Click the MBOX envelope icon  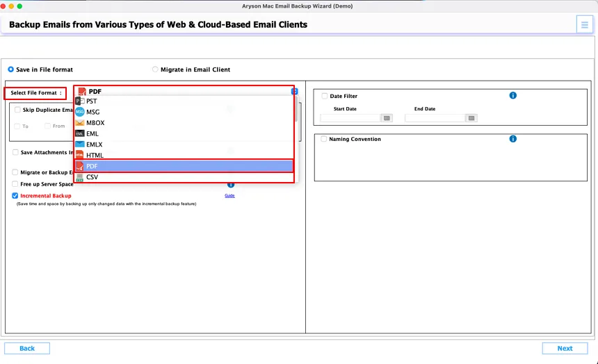80,123
